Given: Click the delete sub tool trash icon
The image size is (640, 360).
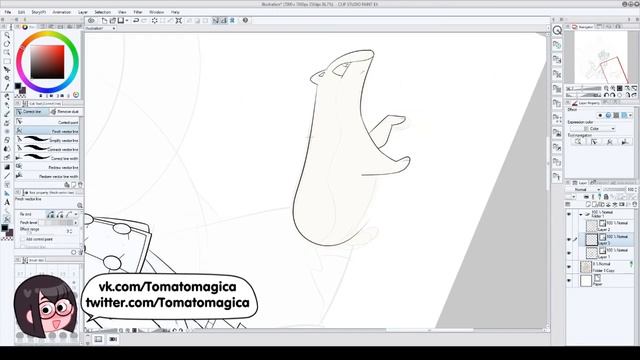Looking at the screenshot, I should 80,185.
